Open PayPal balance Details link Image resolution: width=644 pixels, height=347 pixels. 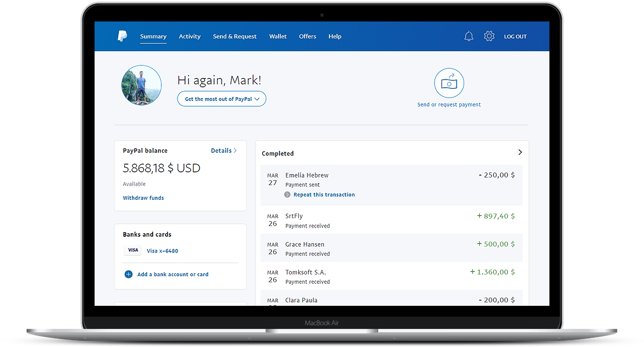click(x=224, y=151)
